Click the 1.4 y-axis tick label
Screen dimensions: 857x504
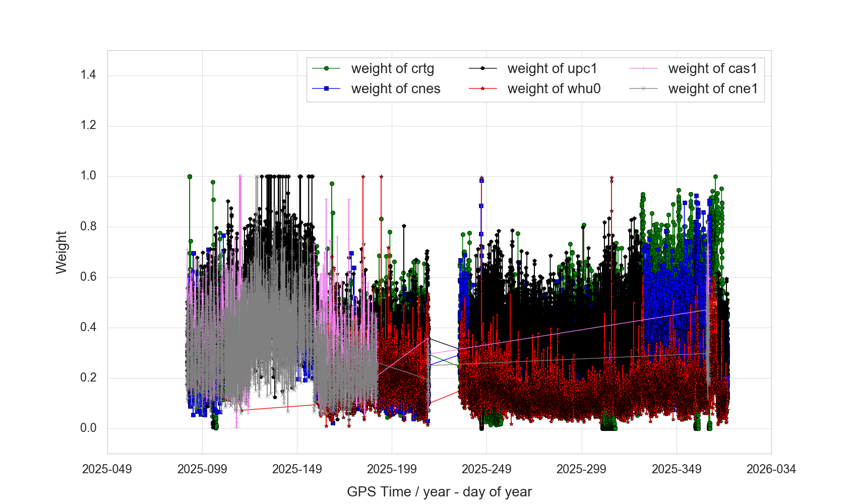point(88,75)
